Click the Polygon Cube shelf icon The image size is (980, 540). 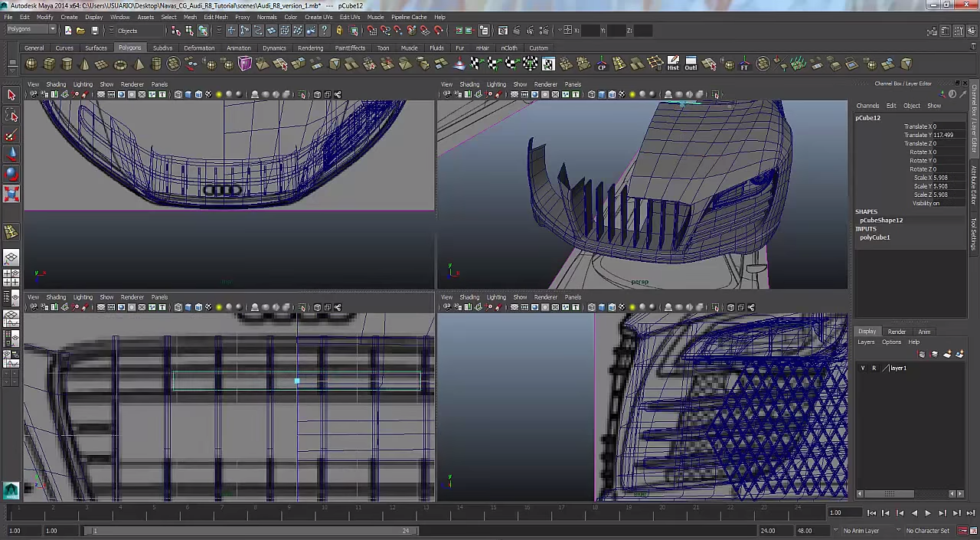click(50, 64)
